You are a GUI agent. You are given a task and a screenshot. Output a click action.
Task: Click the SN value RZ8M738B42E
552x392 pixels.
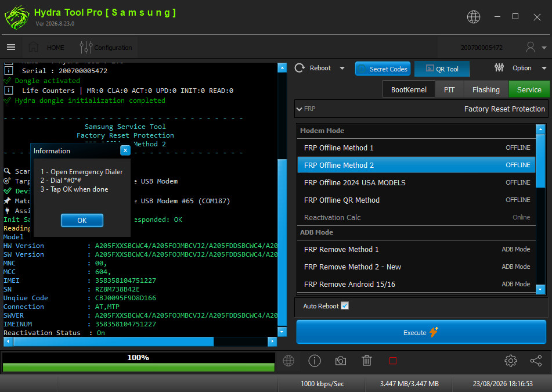click(x=117, y=289)
